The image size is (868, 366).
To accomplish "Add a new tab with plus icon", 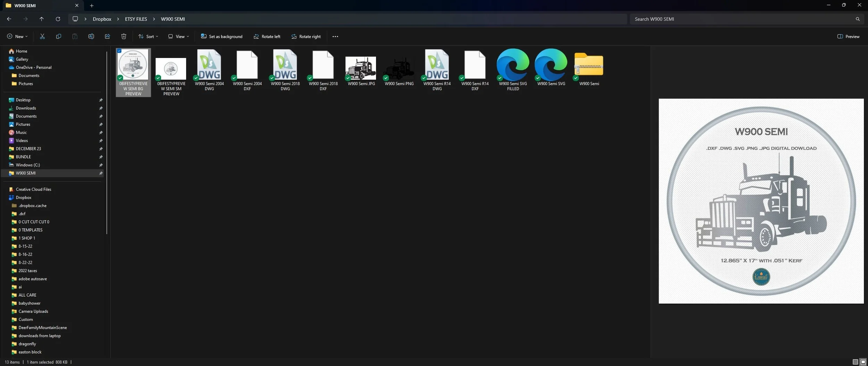I will point(92,6).
